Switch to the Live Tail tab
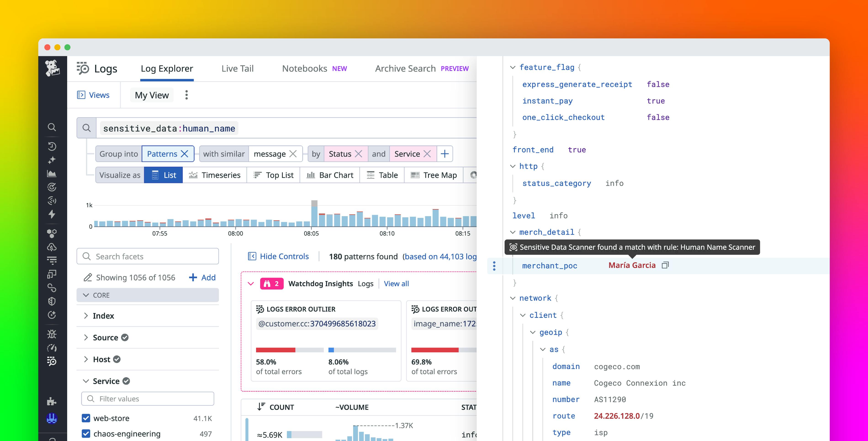The width and height of the screenshot is (868, 441). (237, 69)
